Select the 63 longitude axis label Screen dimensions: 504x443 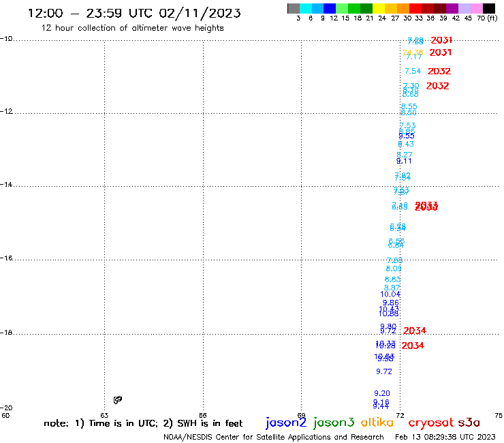pos(104,415)
